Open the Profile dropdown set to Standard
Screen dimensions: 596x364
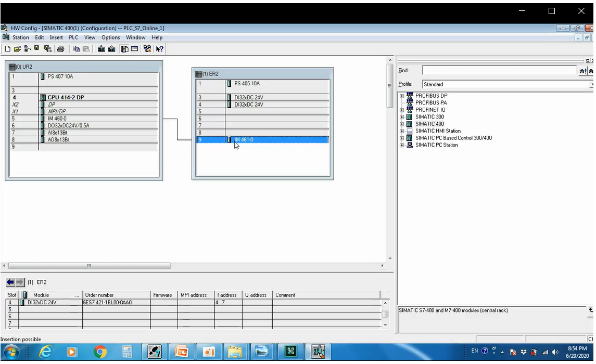tap(508, 85)
